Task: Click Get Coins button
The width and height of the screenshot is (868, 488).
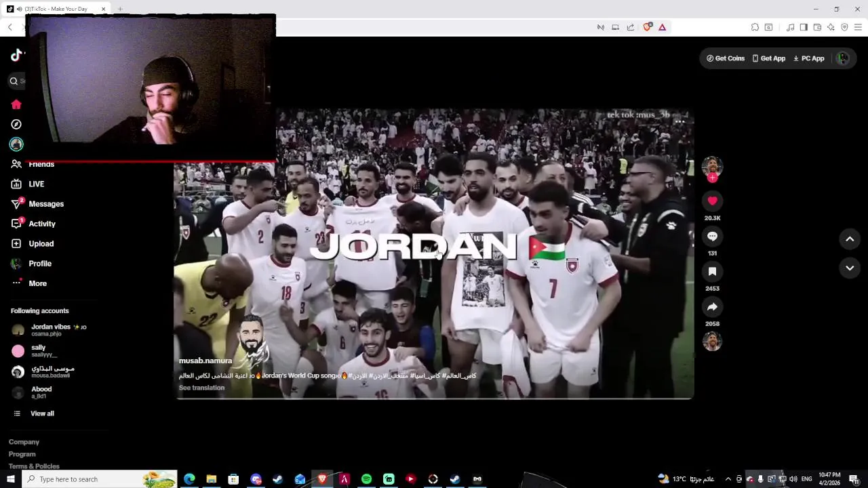Action: click(726, 58)
